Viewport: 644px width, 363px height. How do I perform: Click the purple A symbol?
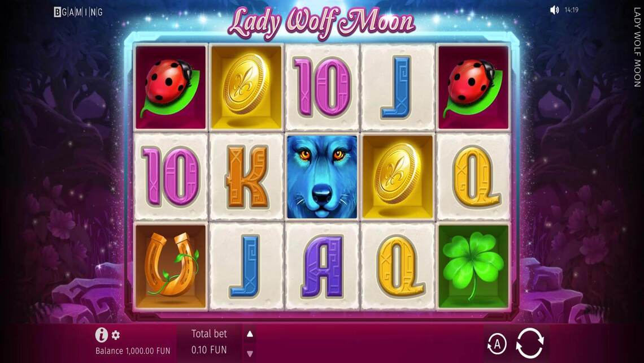(x=322, y=266)
